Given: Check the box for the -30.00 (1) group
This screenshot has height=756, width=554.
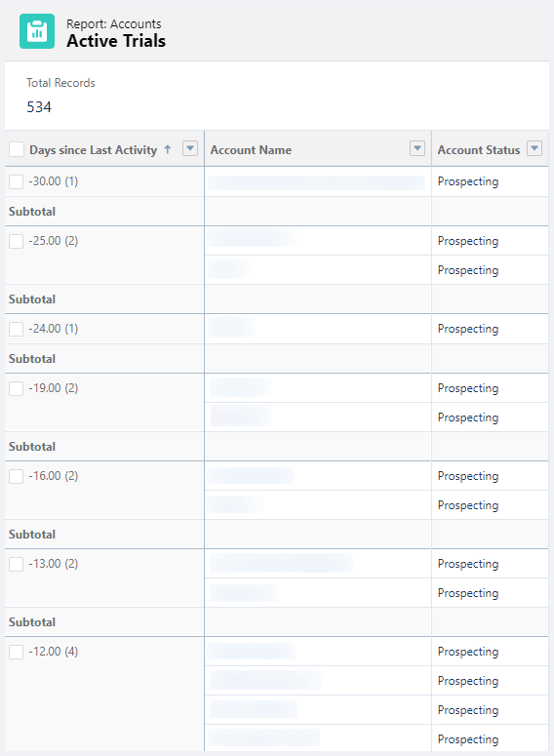Looking at the screenshot, I should 17,181.
